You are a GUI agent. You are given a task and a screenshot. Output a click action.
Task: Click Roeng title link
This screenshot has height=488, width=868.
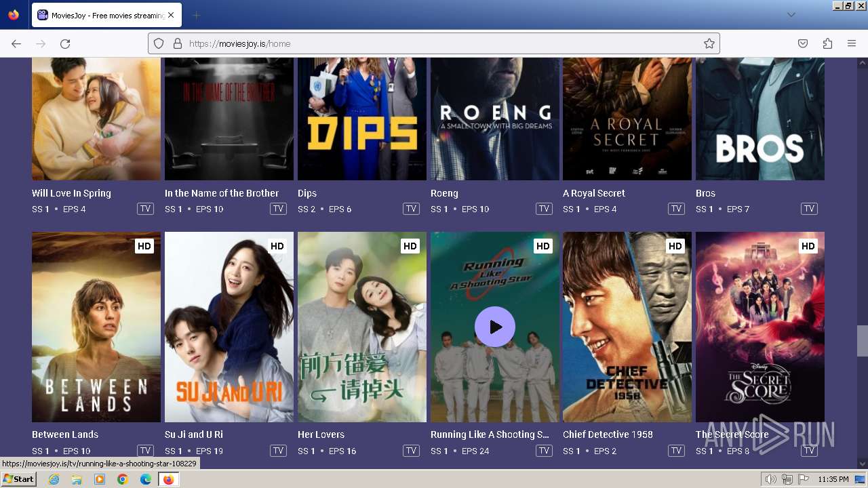click(444, 193)
